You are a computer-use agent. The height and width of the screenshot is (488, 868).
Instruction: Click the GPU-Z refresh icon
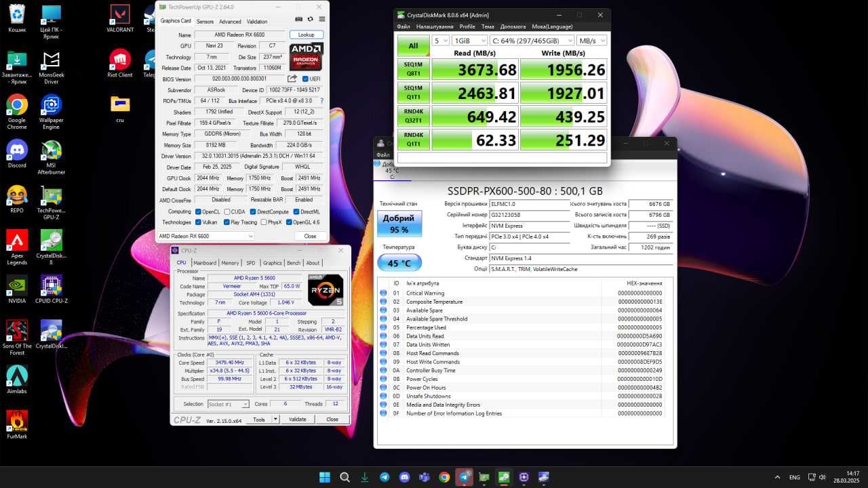tap(311, 20)
